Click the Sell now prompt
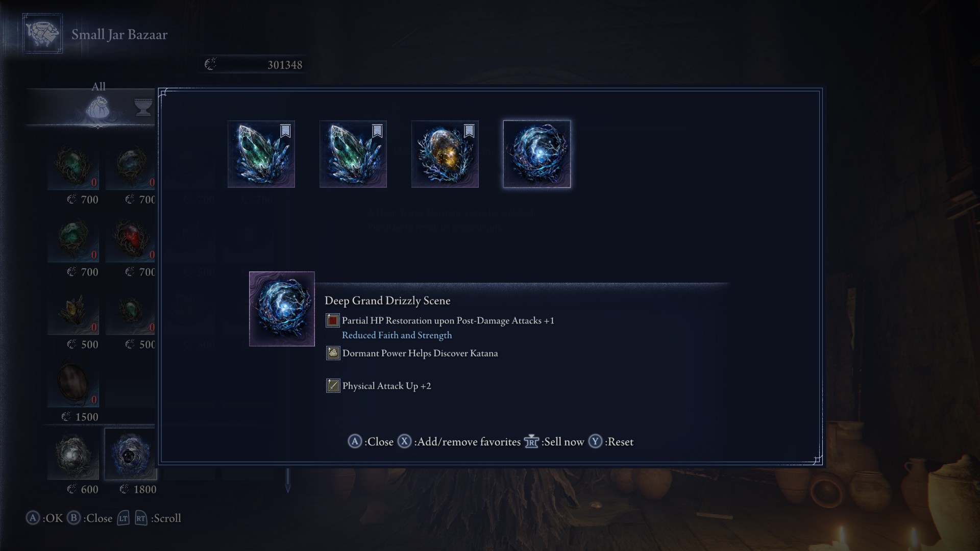The image size is (980, 551). (554, 442)
